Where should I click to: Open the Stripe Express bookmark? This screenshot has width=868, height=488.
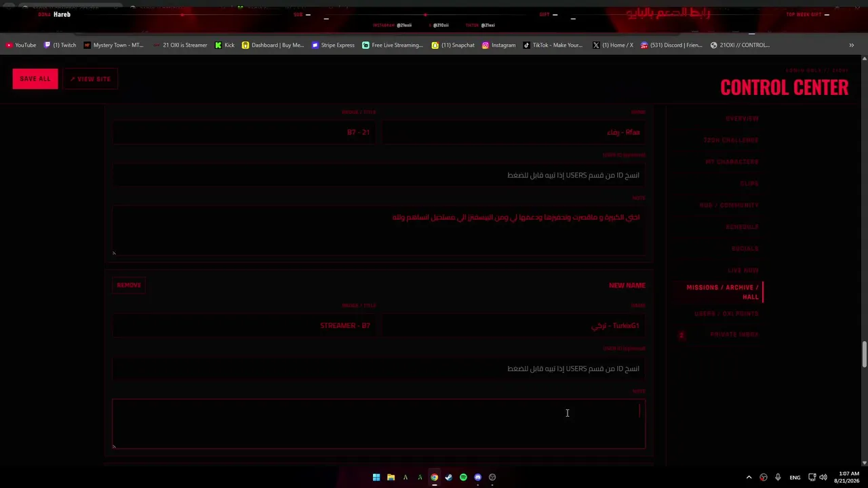[333, 45]
